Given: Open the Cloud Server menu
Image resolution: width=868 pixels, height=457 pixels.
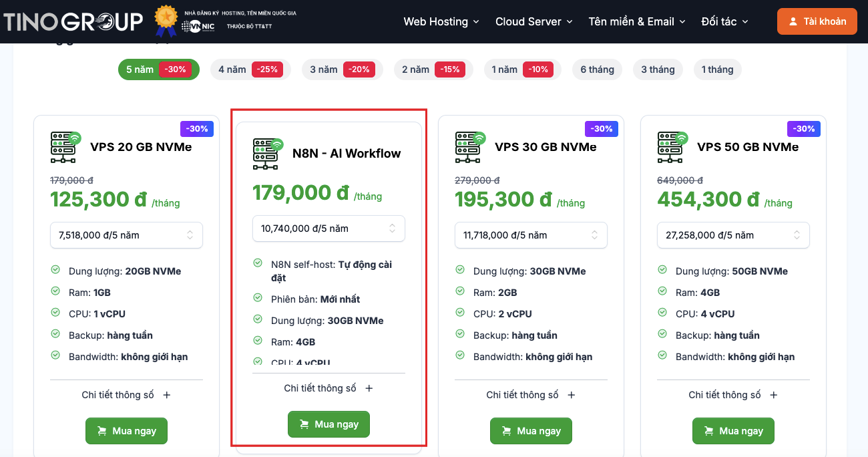Looking at the screenshot, I should pyautogui.click(x=534, y=21).
